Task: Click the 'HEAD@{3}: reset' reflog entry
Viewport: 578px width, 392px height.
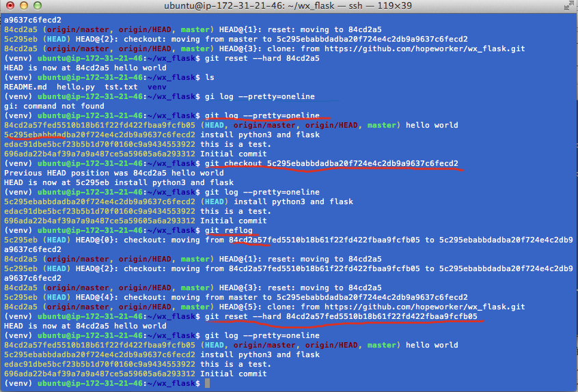Action: 193,288
